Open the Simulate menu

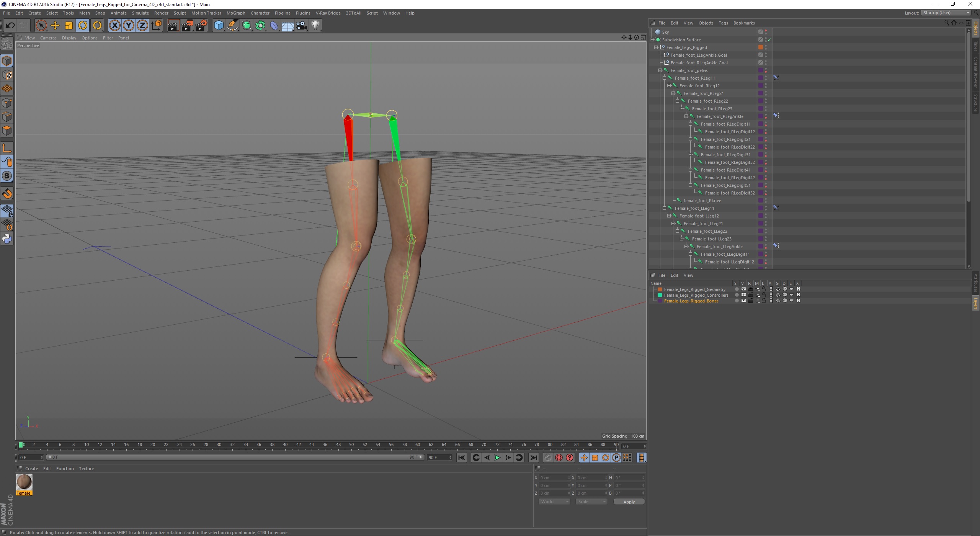point(140,13)
